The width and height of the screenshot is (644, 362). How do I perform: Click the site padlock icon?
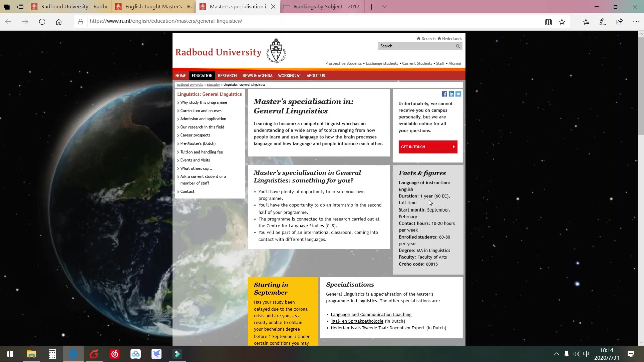80,22
